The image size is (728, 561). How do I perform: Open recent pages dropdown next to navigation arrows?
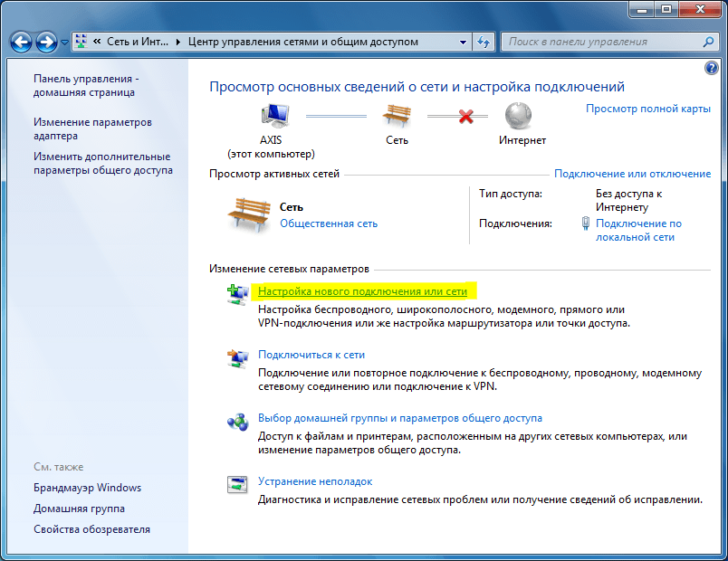coord(64,43)
